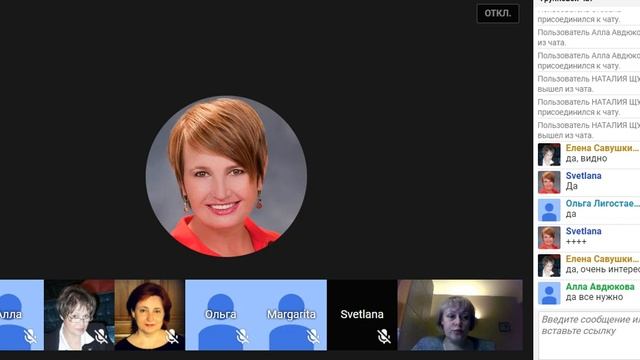Image resolution: width=640 pixels, height=360 pixels.
Task: Click the message text '++++'
Action: pyautogui.click(x=576, y=242)
